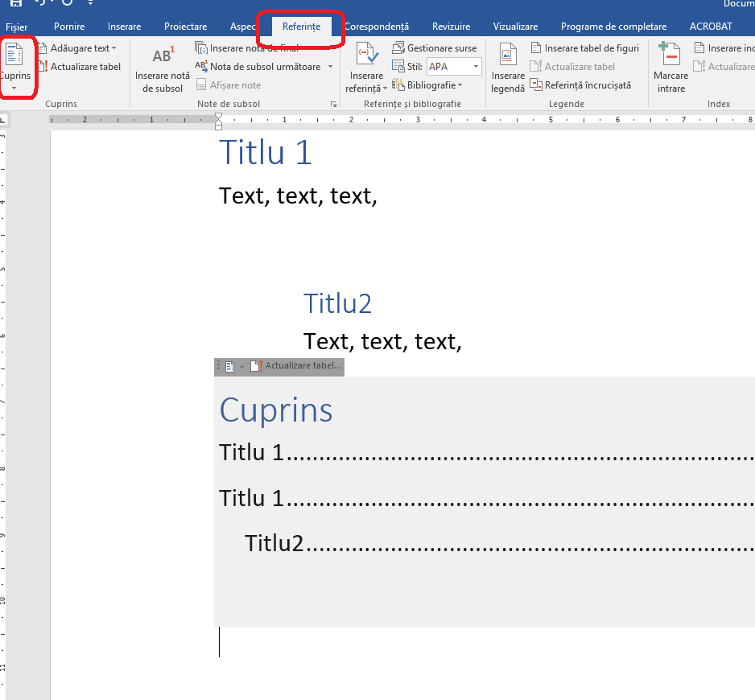Open the Revizuire ribbon tab
The image size is (755, 700).
pos(451,27)
